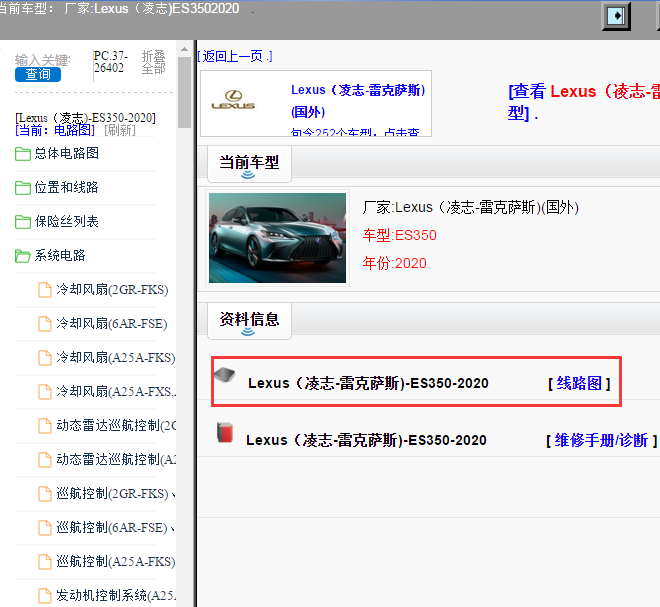The image size is (660, 607).
Task: Click the [查看 Lexus 车型] link
Action: tap(583, 102)
